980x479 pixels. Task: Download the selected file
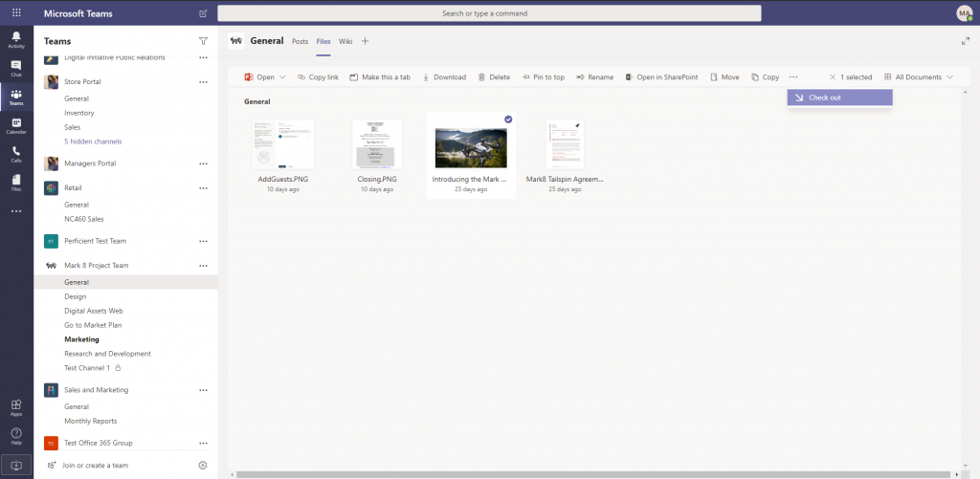(x=444, y=77)
